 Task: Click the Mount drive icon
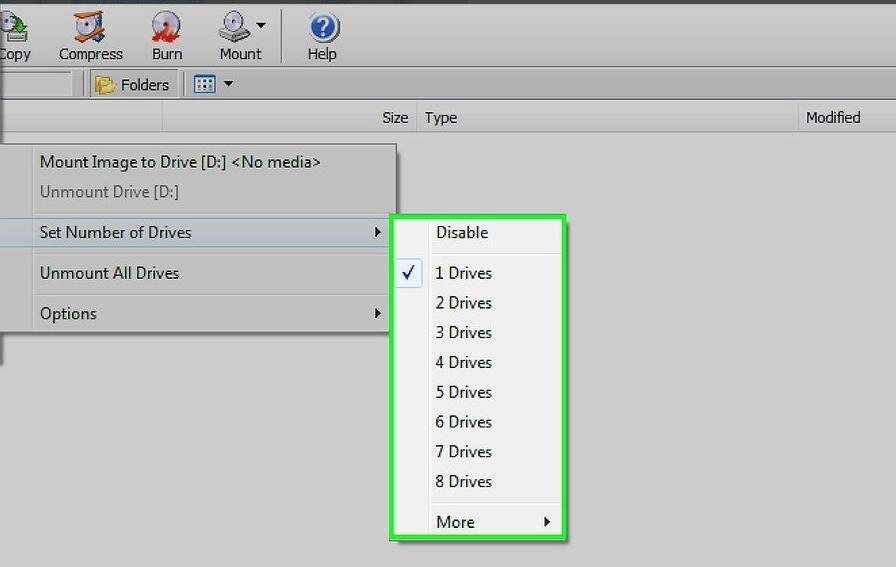tap(234, 26)
